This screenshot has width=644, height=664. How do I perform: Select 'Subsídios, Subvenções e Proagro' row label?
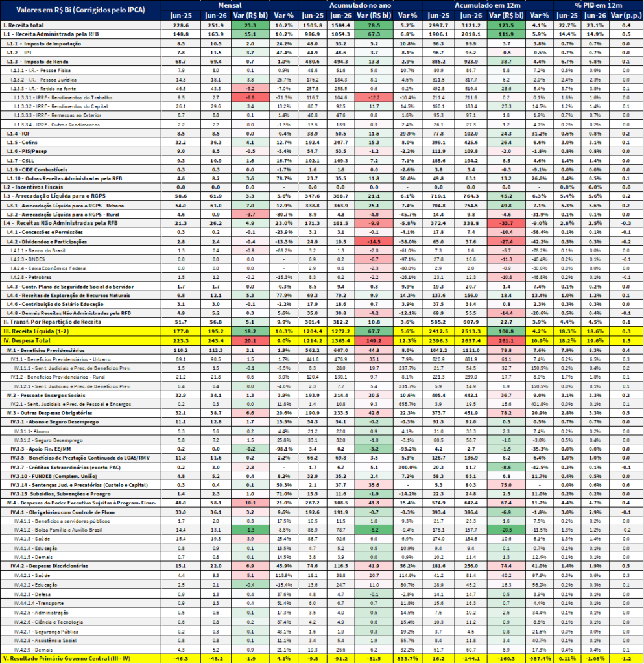click(60, 493)
